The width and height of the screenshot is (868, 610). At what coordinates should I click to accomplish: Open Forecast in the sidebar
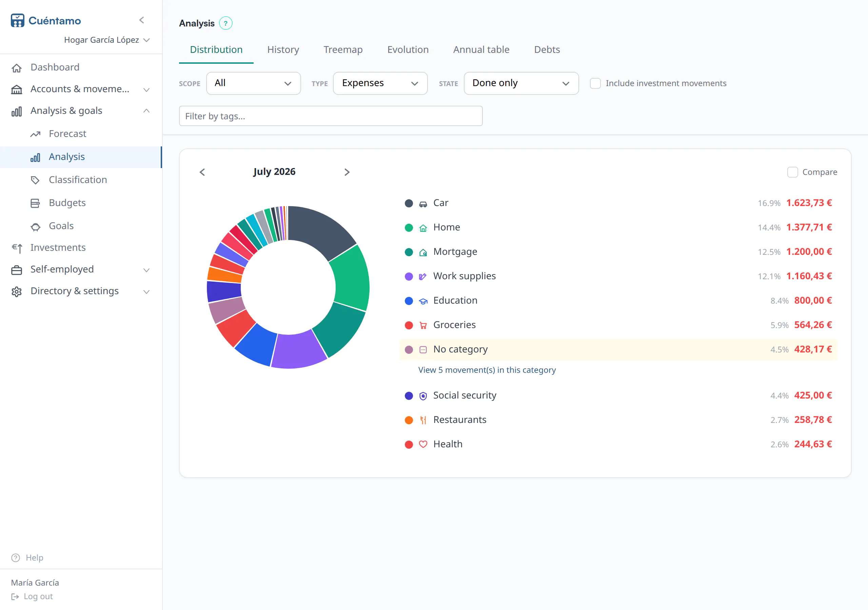coord(81,134)
